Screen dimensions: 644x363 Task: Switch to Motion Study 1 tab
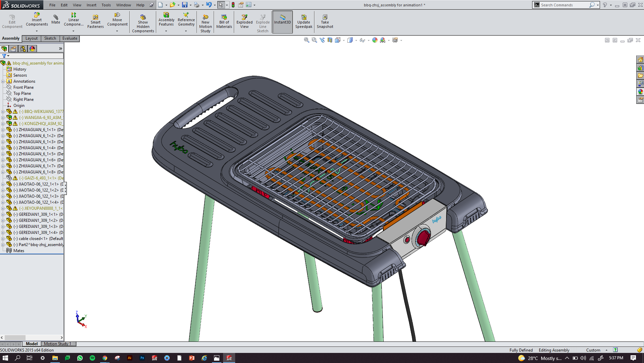pyautogui.click(x=57, y=344)
